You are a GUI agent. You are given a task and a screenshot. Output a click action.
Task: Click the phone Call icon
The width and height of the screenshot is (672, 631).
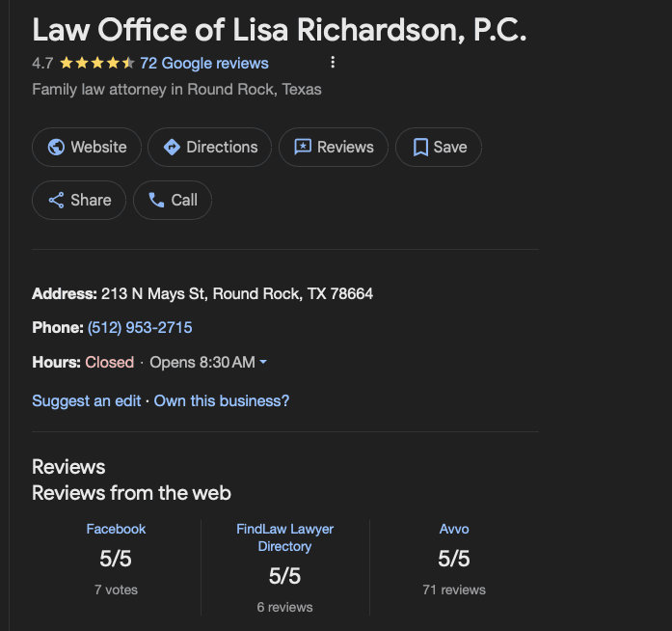pos(156,201)
